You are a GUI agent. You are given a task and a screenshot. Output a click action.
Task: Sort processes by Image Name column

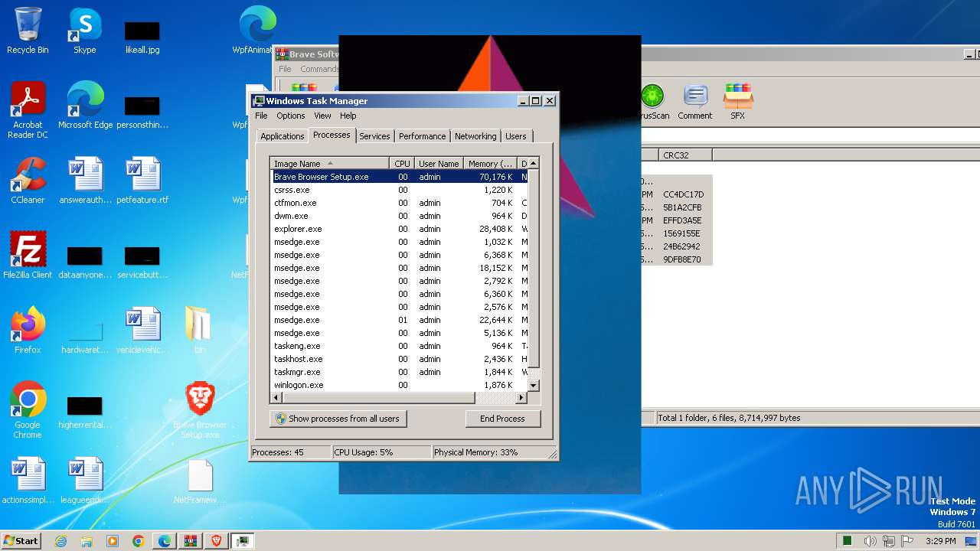pos(330,163)
